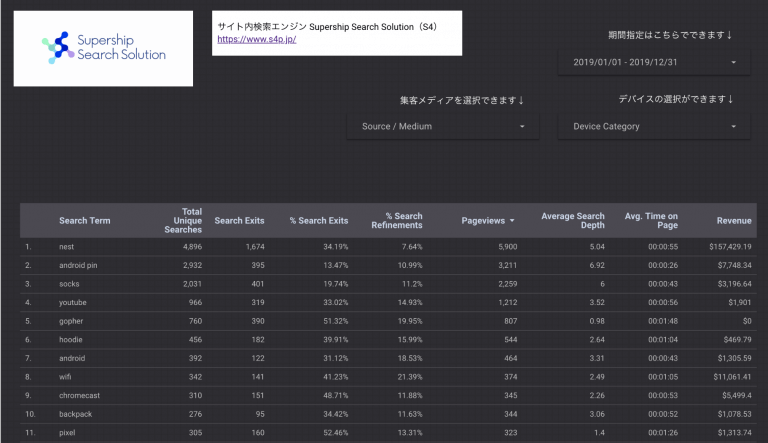Click the Pageviews column header
The image size is (768, 443).
483,221
